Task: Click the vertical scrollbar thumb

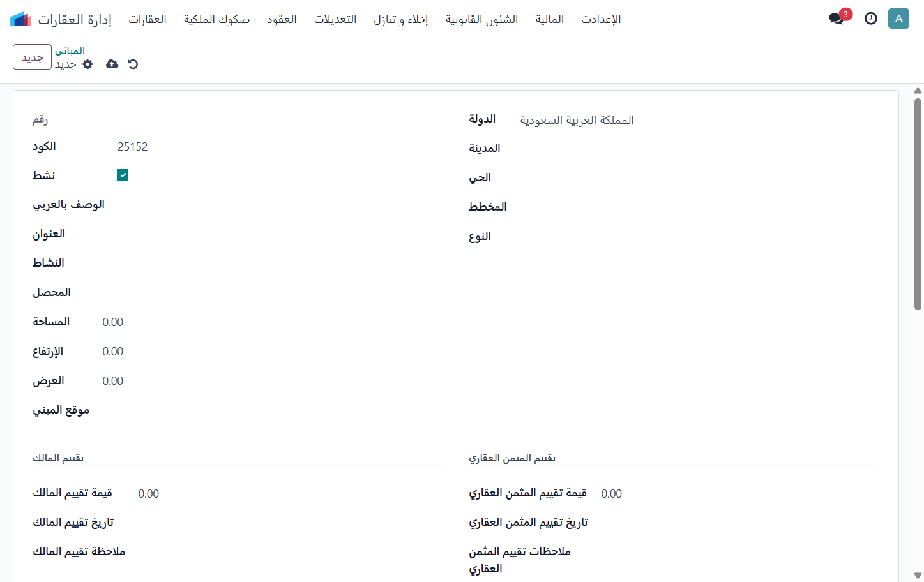Action: coord(918,204)
